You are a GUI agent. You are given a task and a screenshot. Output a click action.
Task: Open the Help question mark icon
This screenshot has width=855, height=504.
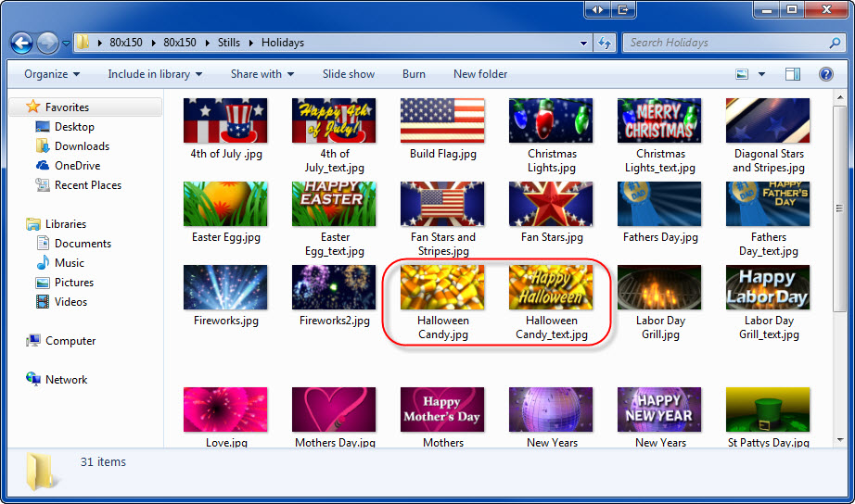pyautogui.click(x=825, y=74)
